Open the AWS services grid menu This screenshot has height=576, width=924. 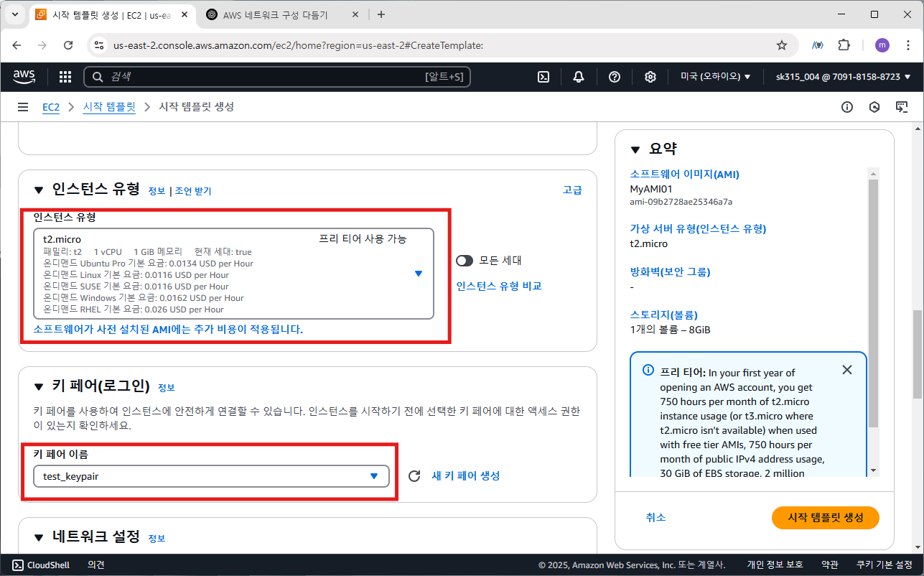65,77
